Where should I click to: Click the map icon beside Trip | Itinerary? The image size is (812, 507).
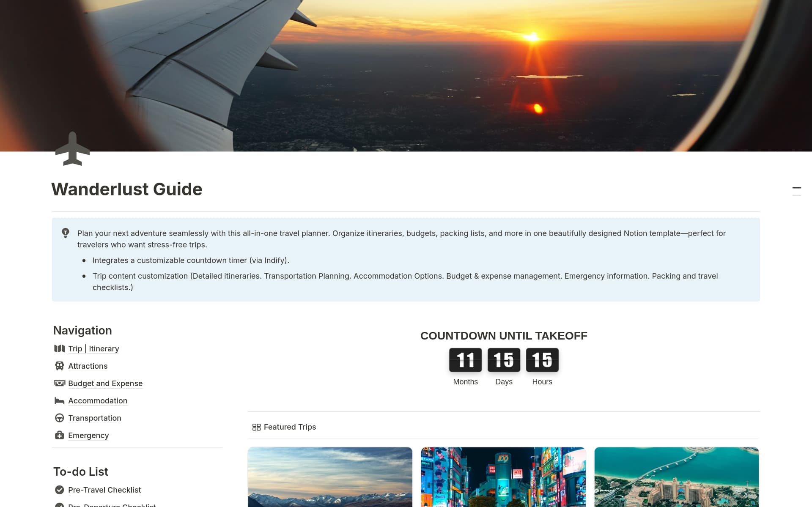click(60, 348)
